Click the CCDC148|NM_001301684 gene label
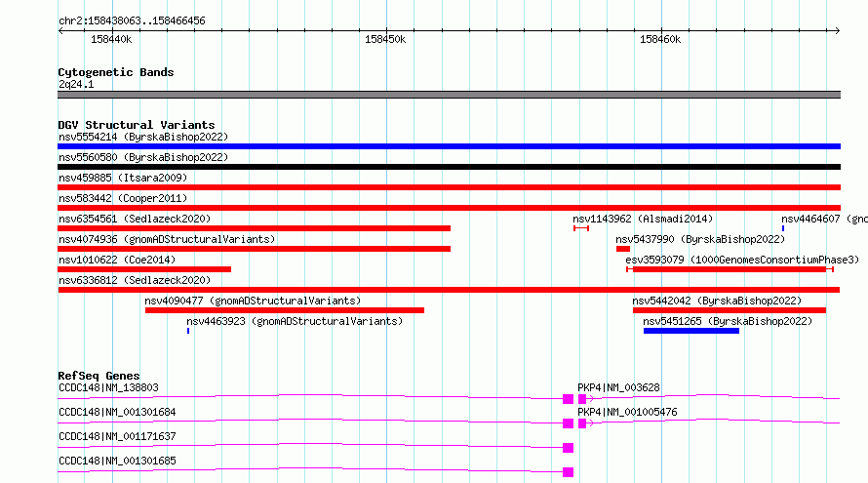This screenshot has width=868, height=483. [117, 412]
